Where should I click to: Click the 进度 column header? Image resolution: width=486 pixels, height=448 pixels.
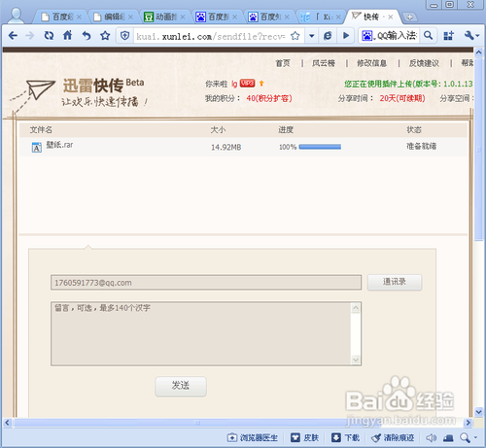(x=286, y=129)
